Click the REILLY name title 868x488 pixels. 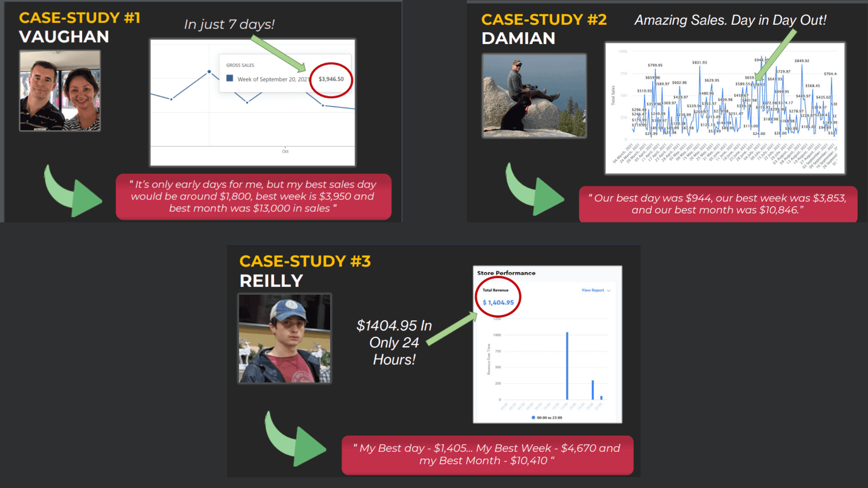click(271, 281)
